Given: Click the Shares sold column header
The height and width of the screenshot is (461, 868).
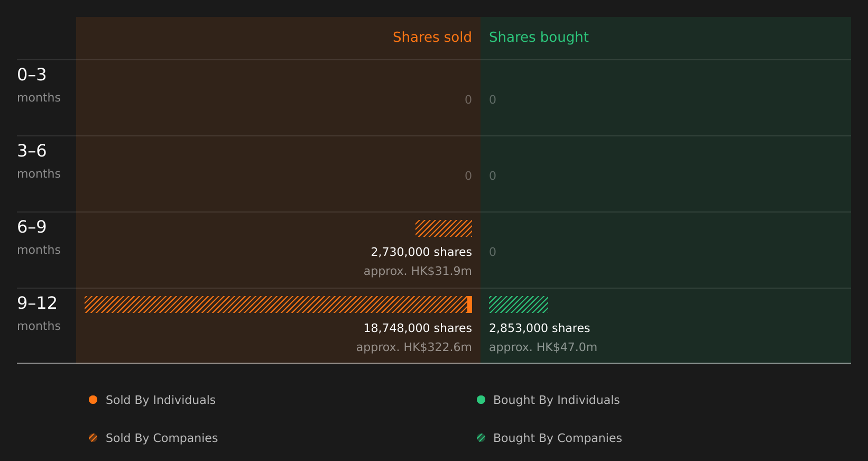Looking at the screenshot, I should tap(432, 37).
